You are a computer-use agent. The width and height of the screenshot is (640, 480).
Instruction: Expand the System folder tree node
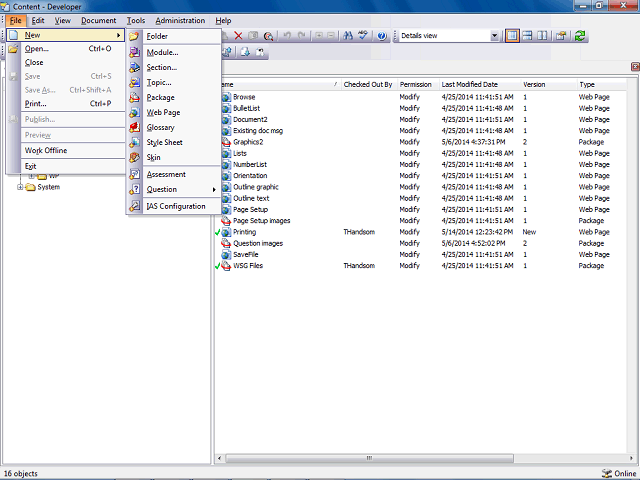point(20,187)
